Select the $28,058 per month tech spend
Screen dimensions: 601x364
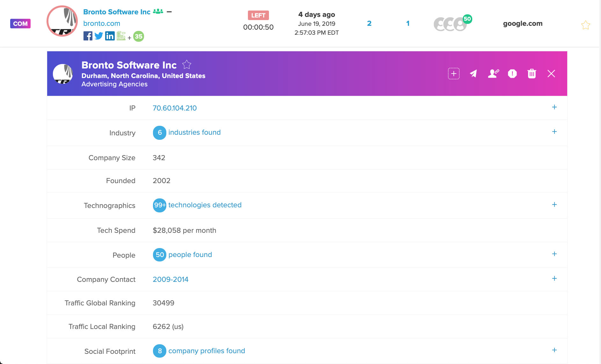[184, 231]
